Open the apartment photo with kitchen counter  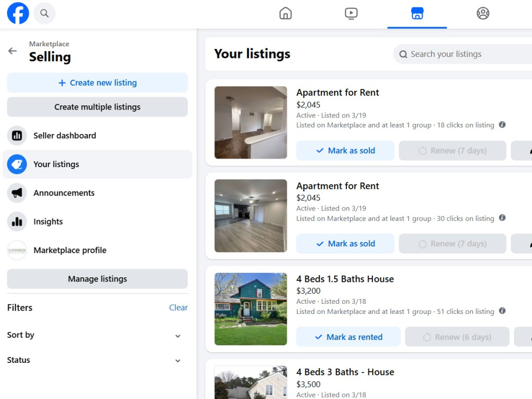[x=251, y=122]
